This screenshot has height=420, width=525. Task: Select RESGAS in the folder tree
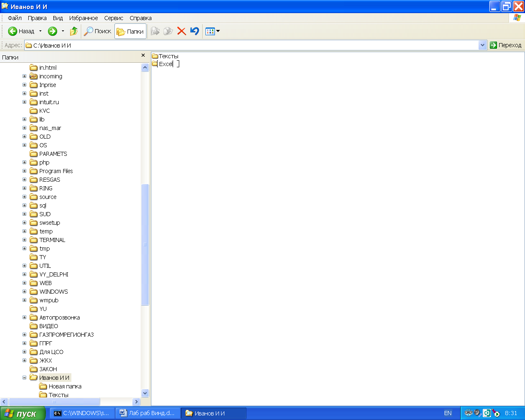(50, 180)
